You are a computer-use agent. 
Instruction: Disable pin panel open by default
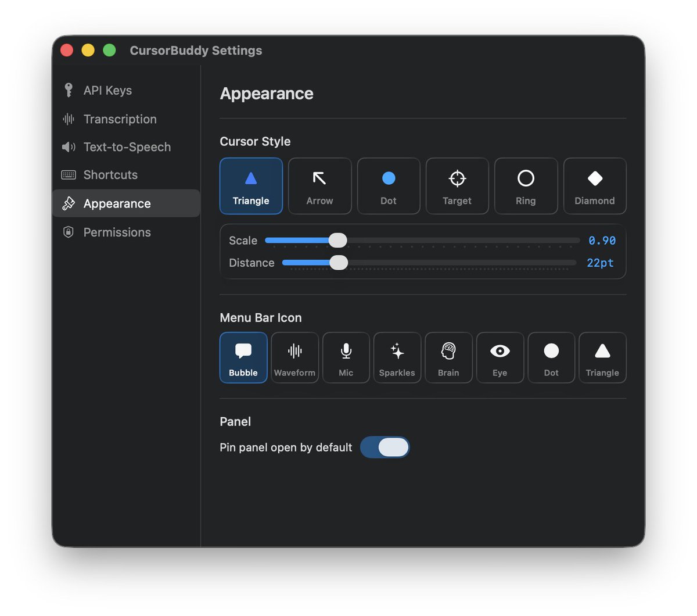point(385,447)
